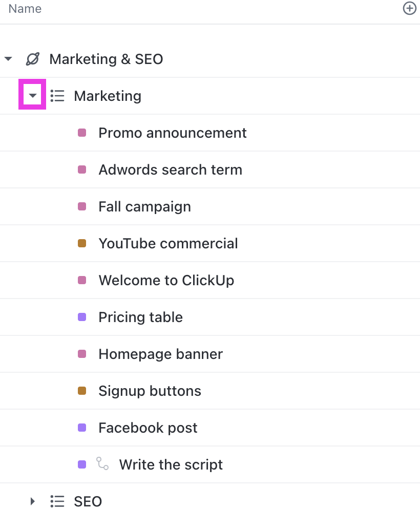Click the Name column header

[x=25, y=9]
